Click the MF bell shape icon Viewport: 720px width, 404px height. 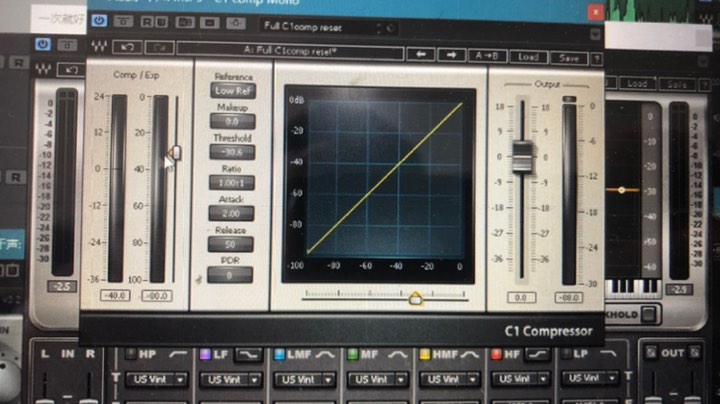(x=397, y=354)
